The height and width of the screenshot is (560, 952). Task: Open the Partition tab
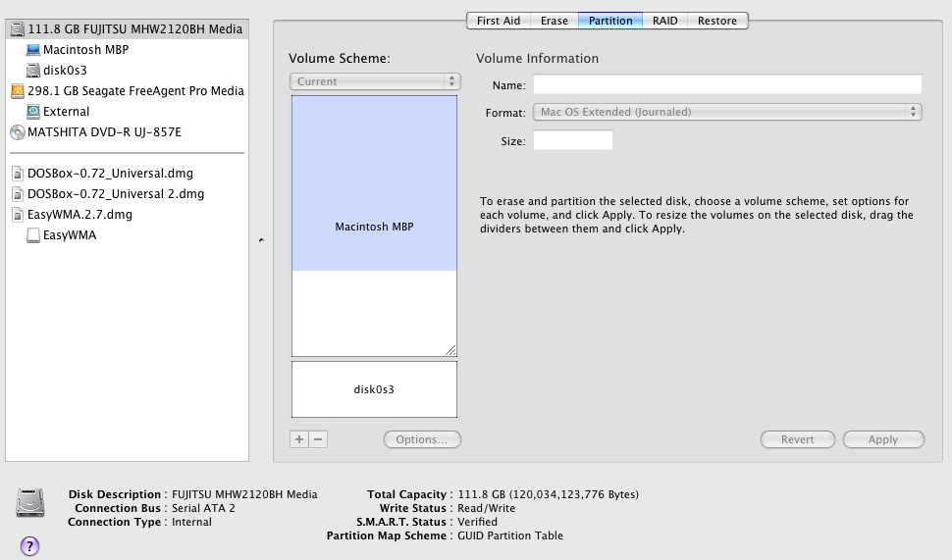(610, 21)
